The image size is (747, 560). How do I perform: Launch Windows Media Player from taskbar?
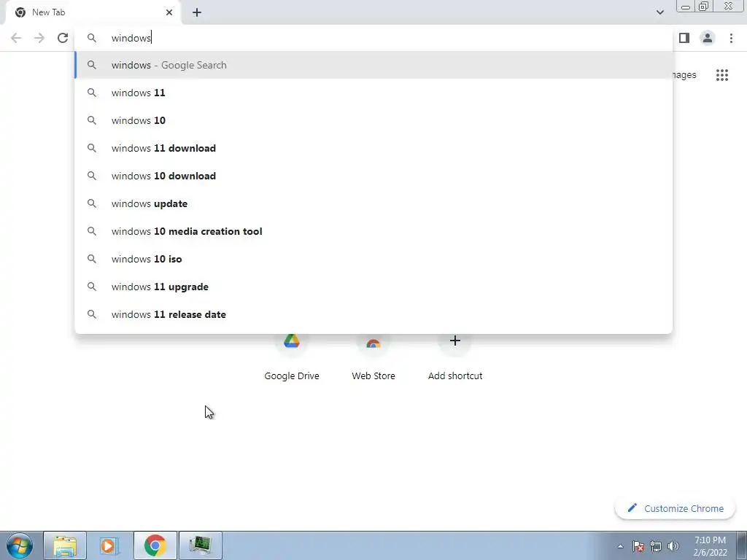click(x=110, y=545)
